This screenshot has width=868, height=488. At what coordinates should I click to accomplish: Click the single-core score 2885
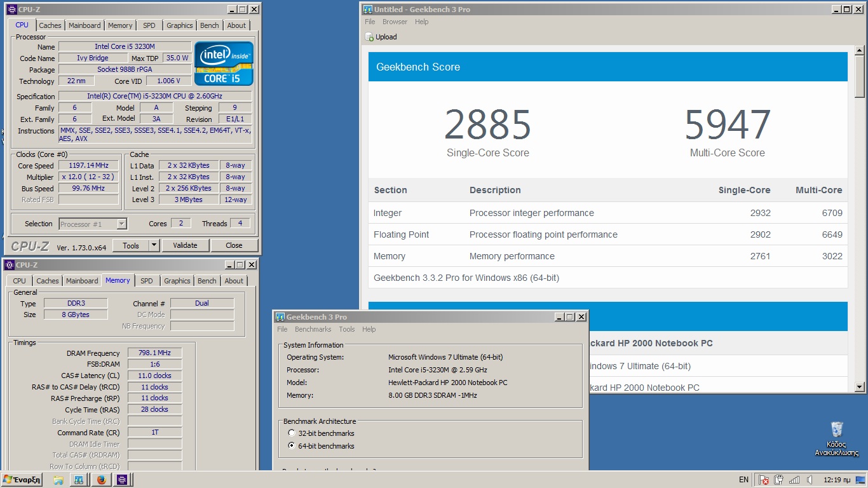[x=487, y=125]
